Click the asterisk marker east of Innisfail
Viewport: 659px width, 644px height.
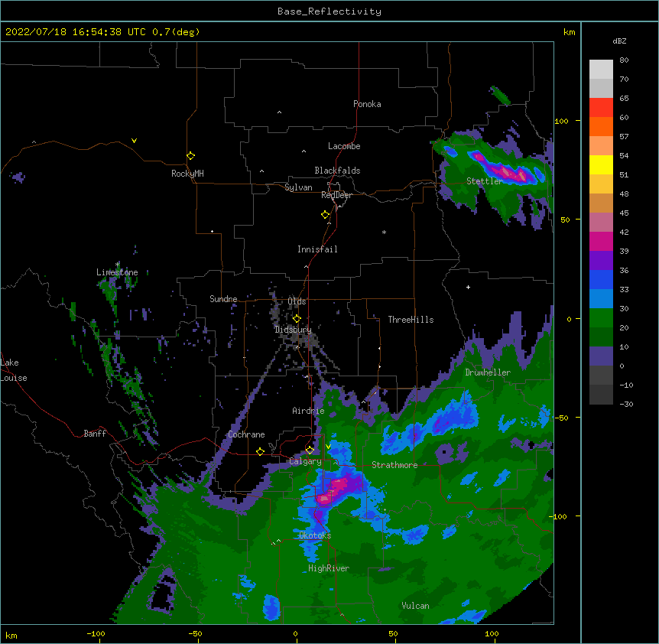tap(384, 232)
